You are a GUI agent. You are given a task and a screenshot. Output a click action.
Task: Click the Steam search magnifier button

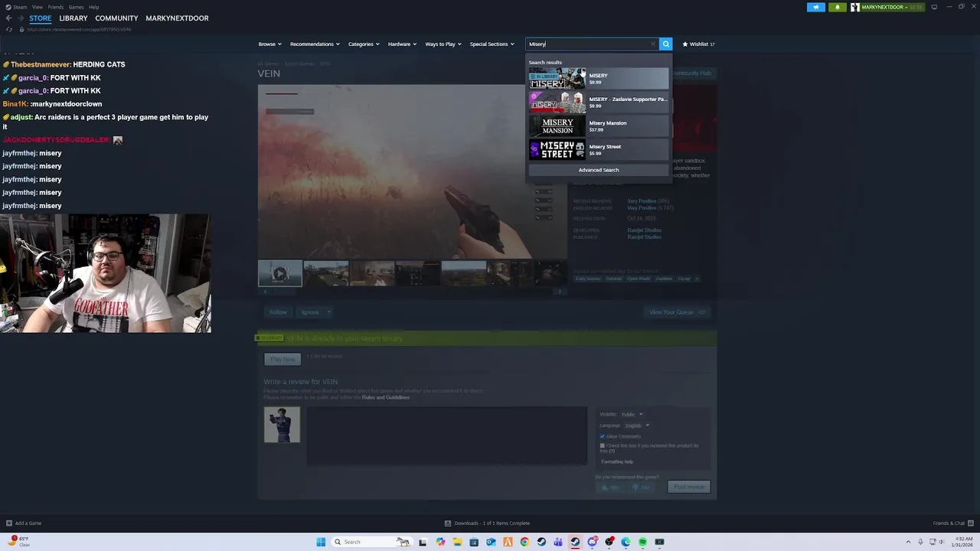pos(666,44)
